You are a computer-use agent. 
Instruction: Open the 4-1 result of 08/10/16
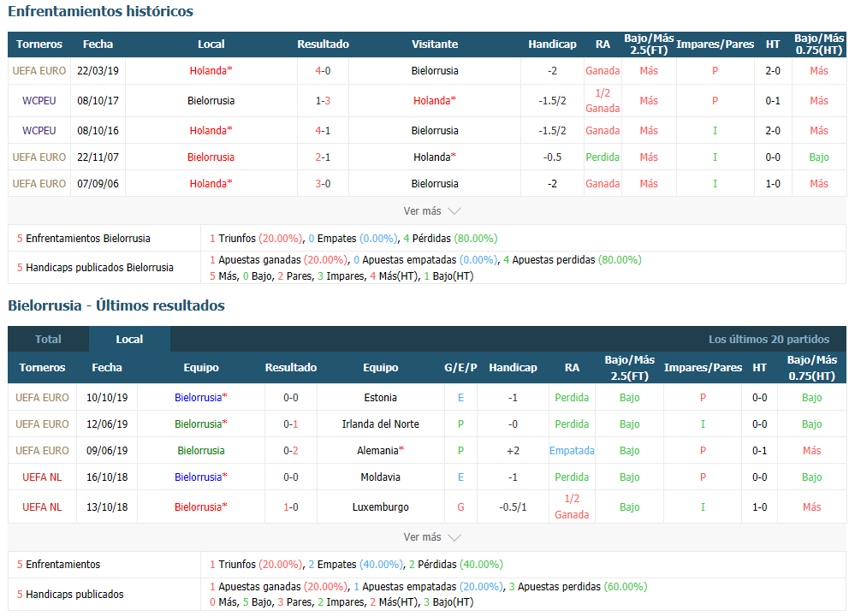pos(323,131)
